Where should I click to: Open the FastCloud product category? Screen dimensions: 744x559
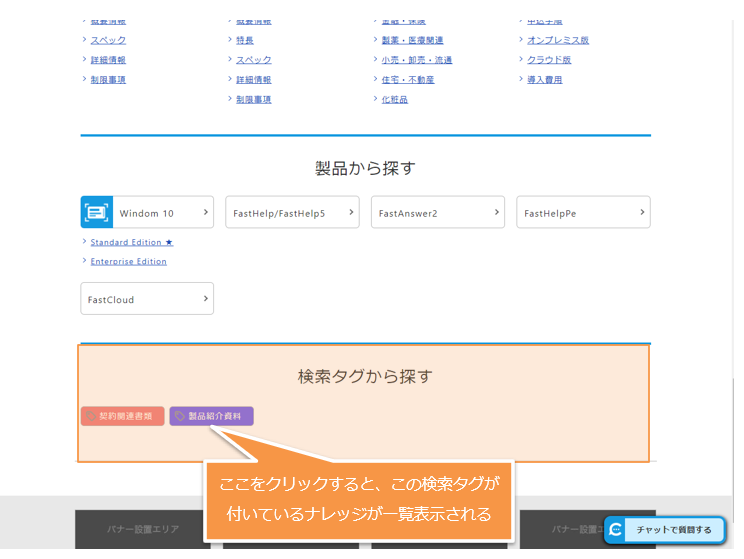(x=147, y=299)
